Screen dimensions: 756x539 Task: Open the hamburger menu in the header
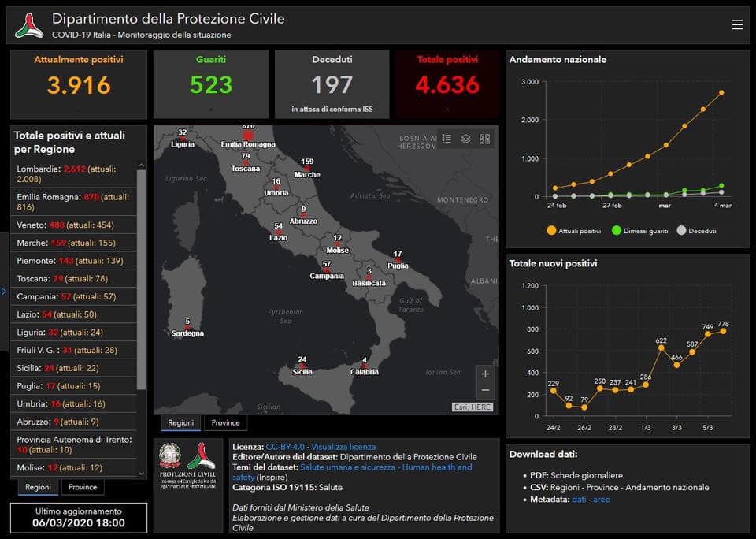(737, 24)
